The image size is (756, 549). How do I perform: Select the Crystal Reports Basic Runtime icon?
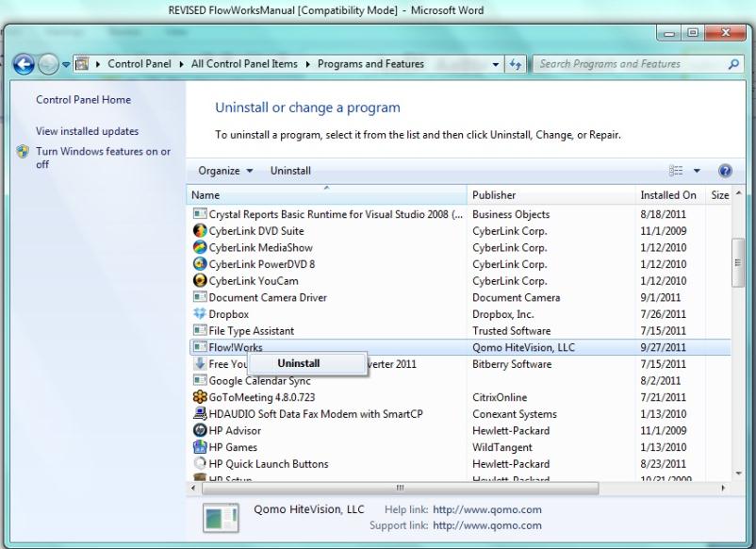click(x=200, y=214)
